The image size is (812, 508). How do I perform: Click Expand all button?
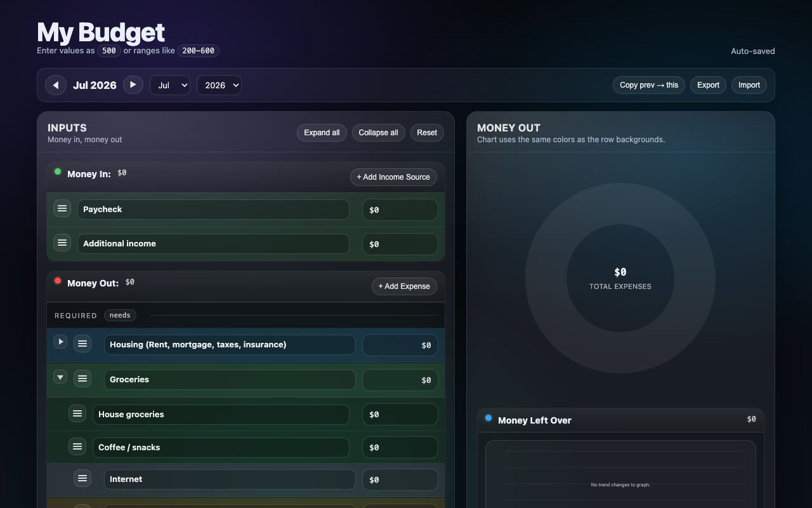click(x=322, y=133)
